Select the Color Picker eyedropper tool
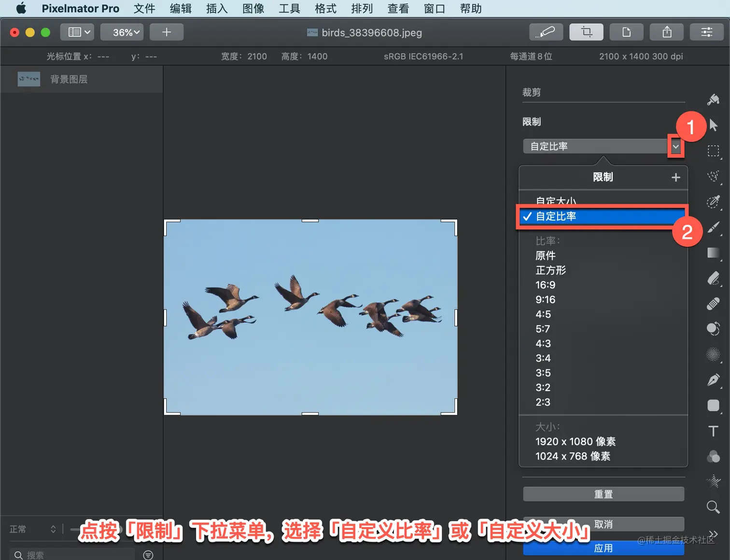The width and height of the screenshot is (730, 560). pyautogui.click(x=713, y=201)
